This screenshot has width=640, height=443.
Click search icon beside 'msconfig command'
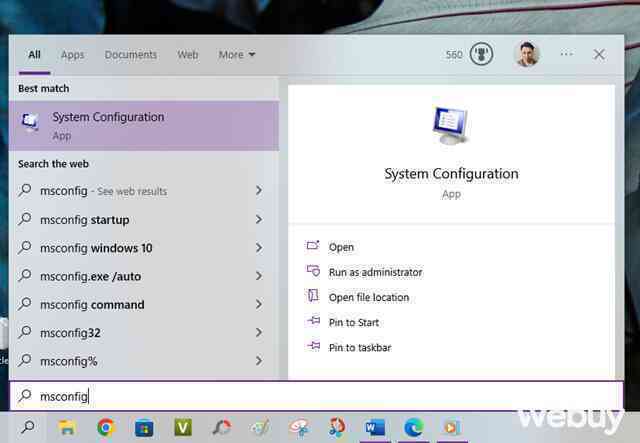pos(24,304)
